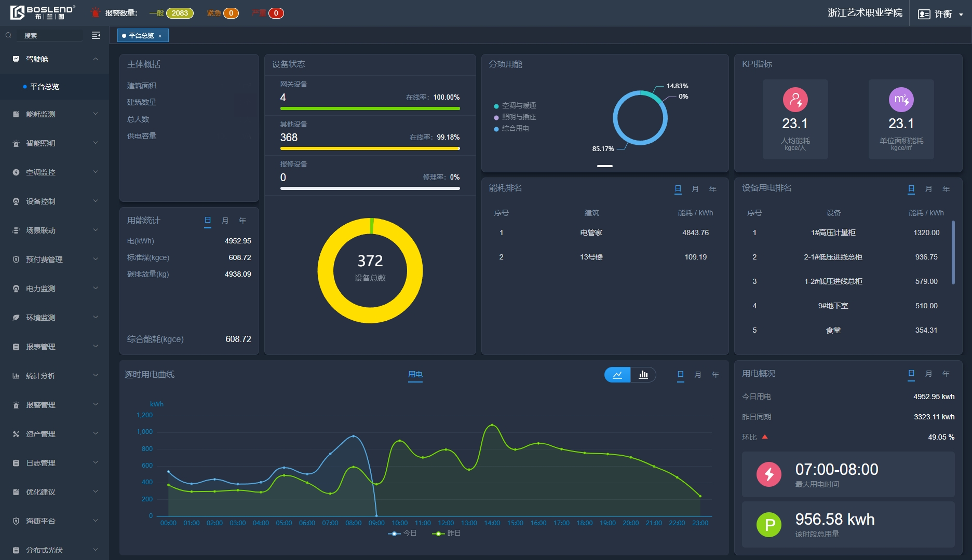Click the peak electricity time lightning icon
This screenshot has height=560, width=972.
[x=769, y=474]
